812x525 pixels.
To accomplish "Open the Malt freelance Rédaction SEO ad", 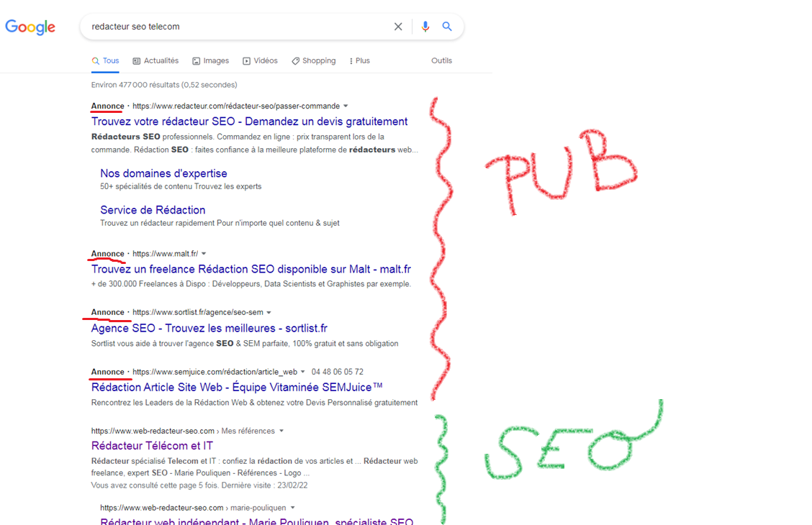I will (251, 269).
